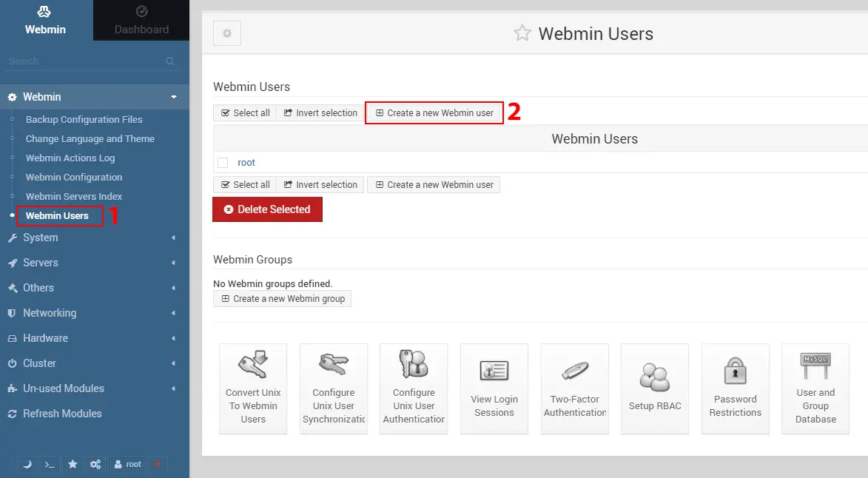Click the red logout icon
The height and width of the screenshot is (478, 868).
[157, 464]
